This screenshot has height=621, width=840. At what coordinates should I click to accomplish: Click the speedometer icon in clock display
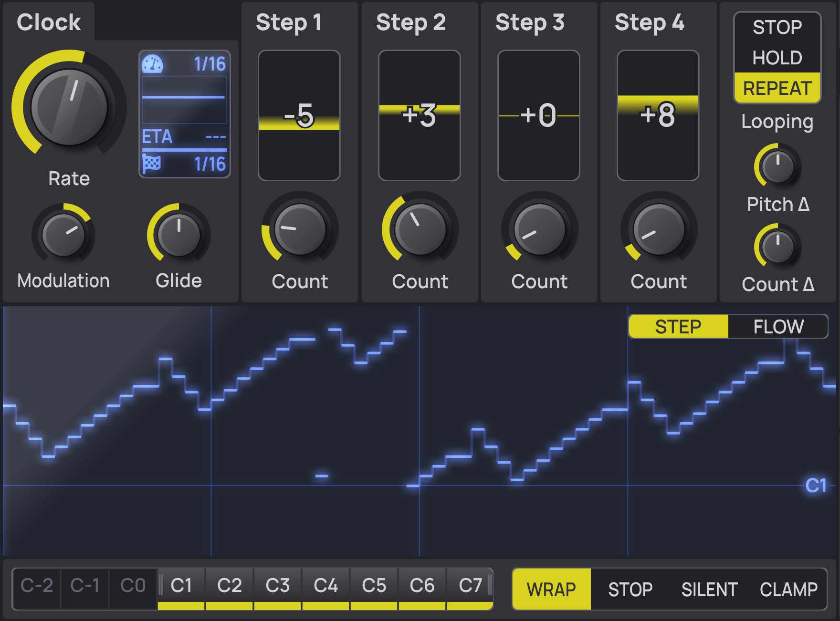click(152, 64)
